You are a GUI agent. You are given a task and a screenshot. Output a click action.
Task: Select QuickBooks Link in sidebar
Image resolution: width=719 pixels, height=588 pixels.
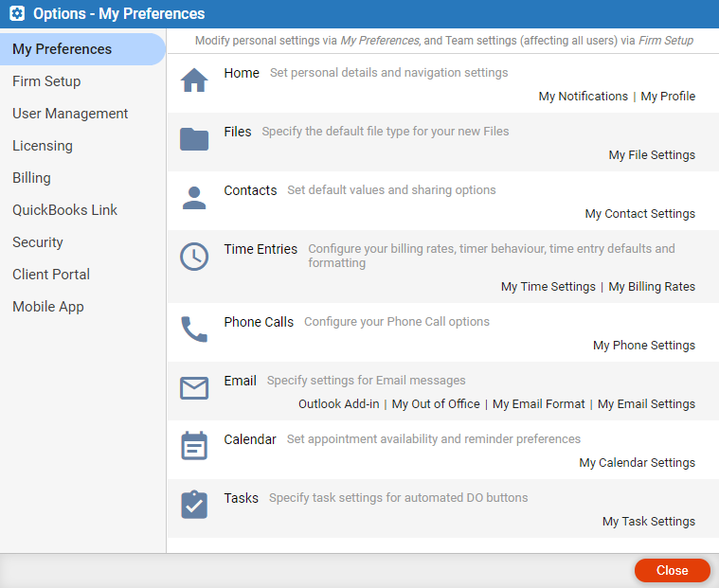coord(64,210)
